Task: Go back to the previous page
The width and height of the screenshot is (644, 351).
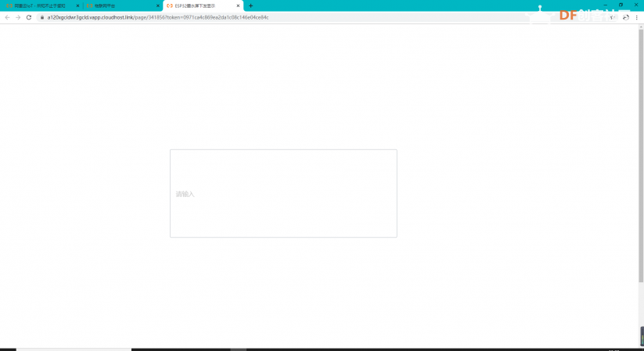Action: pyautogui.click(x=7, y=17)
